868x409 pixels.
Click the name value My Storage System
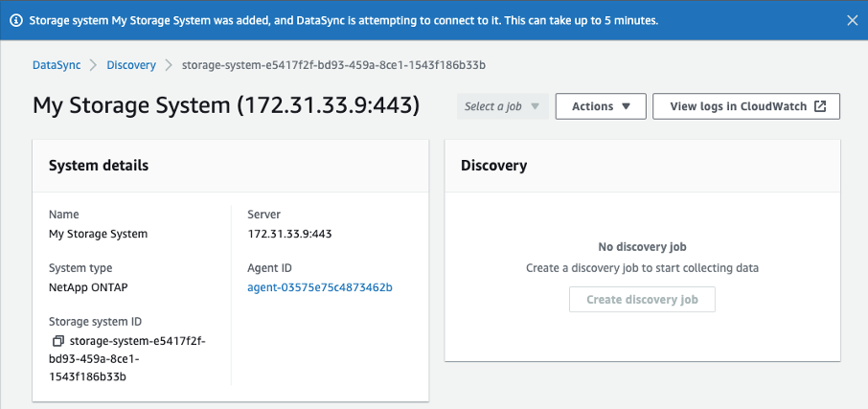click(98, 234)
